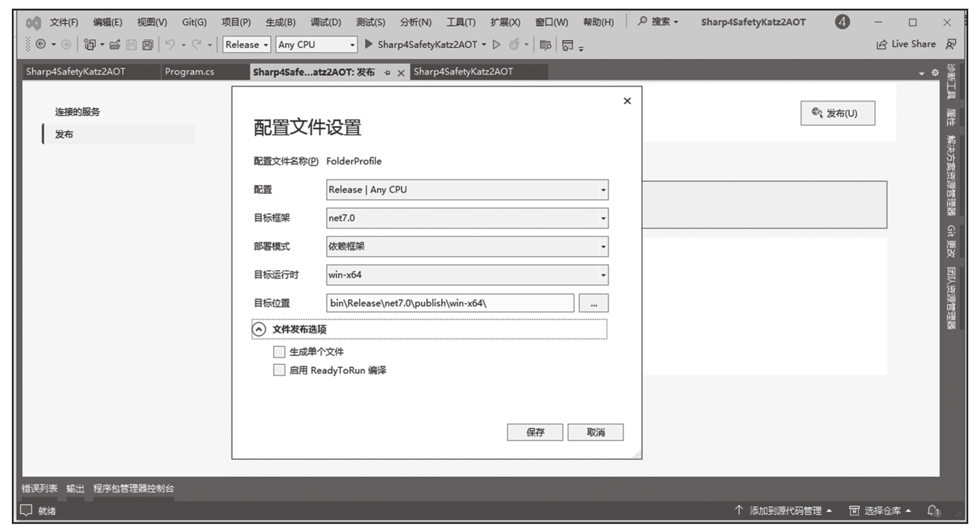Click the status bar ready message icon
This screenshot has height=532, width=980.
click(x=26, y=511)
